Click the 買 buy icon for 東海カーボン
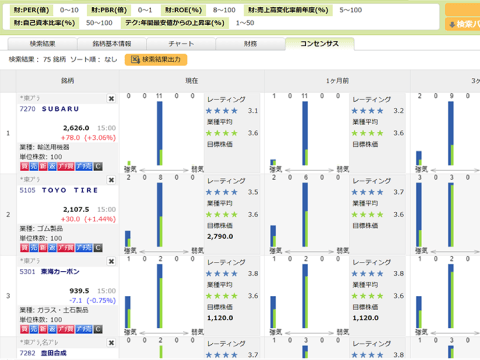The height and width of the screenshot is (360, 480). tap(24, 329)
